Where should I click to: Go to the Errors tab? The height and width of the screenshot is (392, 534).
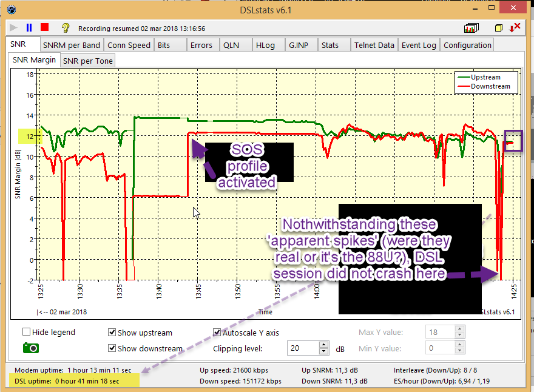pyautogui.click(x=202, y=46)
